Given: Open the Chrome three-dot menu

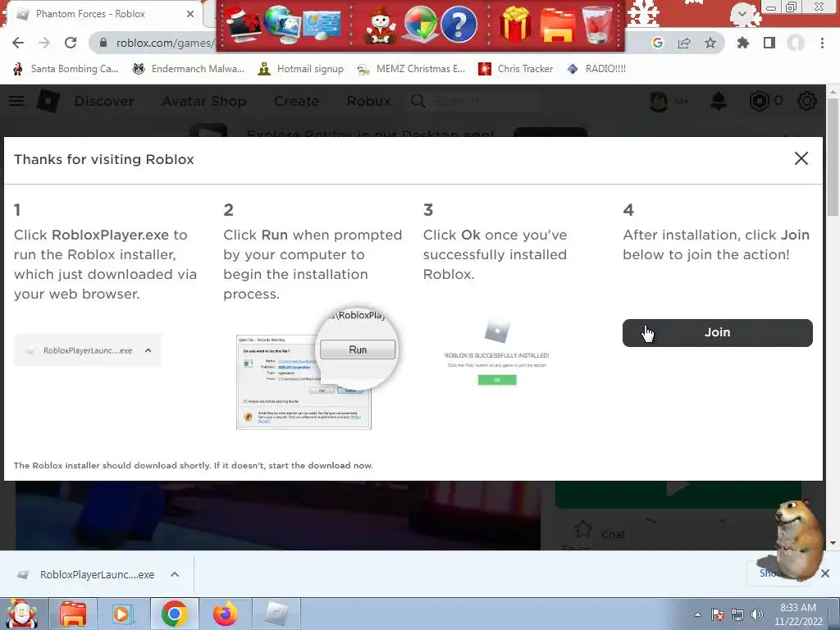Looking at the screenshot, I should (822, 43).
